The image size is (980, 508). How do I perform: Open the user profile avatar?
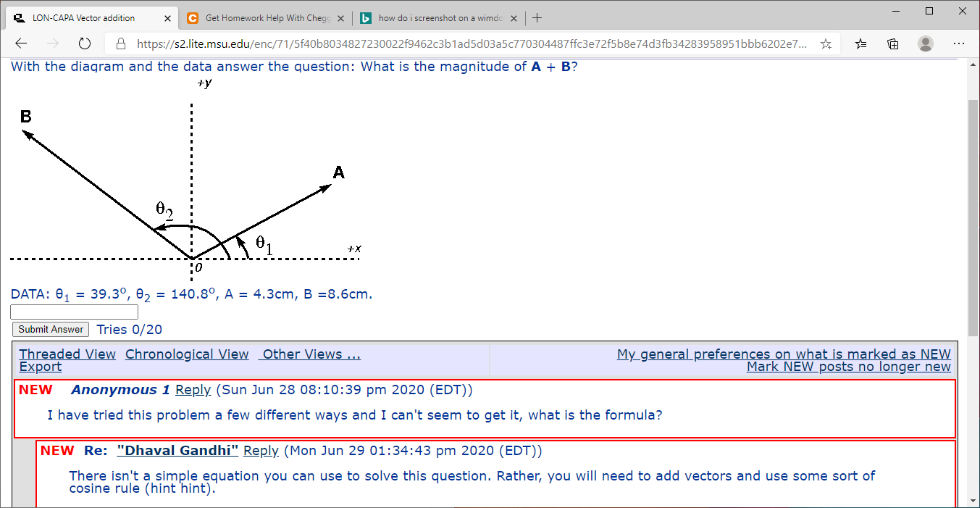[x=926, y=43]
